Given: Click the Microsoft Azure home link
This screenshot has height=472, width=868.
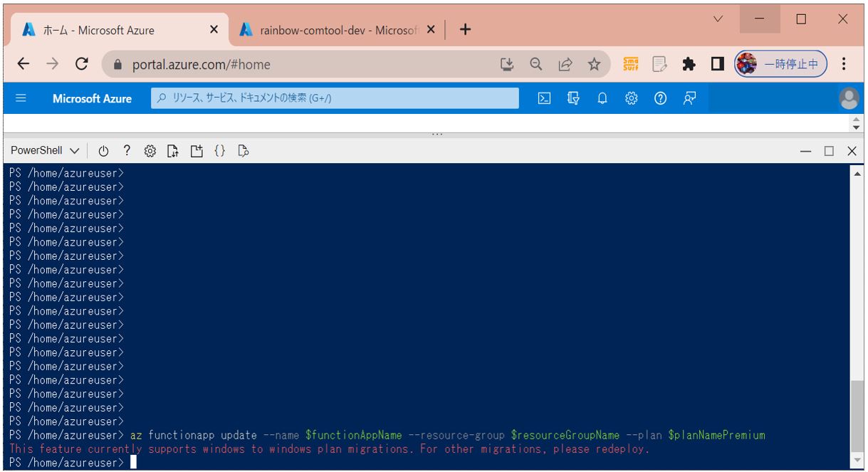Looking at the screenshot, I should (x=92, y=99).
